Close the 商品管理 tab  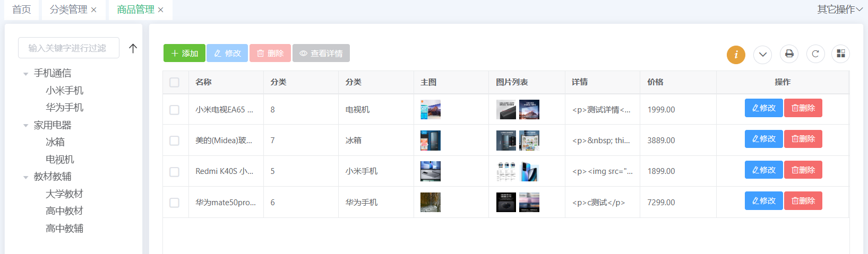[x=161, y=10]
